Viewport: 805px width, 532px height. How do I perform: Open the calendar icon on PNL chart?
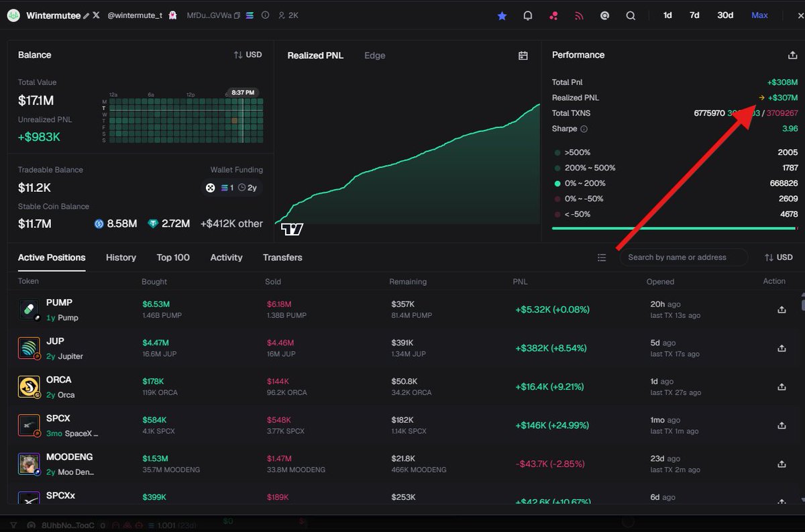point(523,56)
